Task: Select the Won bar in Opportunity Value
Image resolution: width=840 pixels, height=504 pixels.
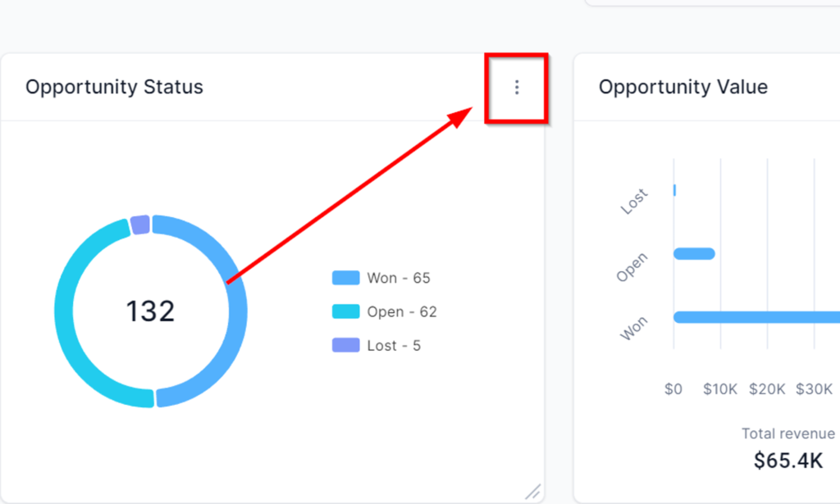Action: pos(755,317)
